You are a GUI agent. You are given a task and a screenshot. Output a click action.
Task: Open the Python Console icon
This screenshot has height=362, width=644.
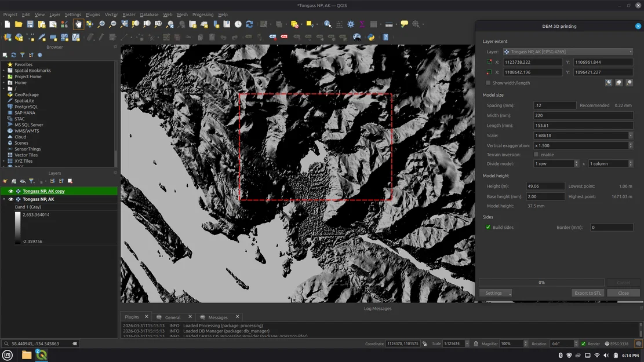371,37
